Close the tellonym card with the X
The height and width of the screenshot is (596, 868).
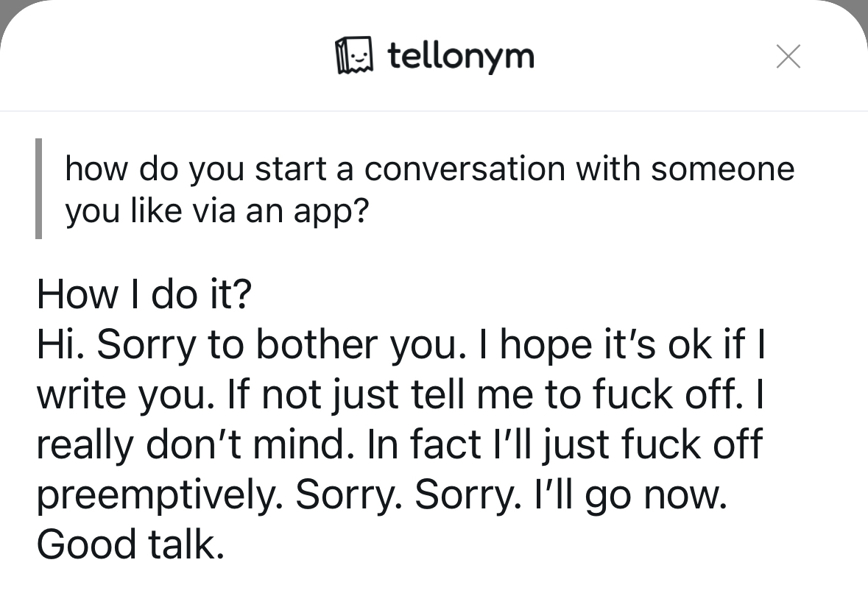pyautogui.click(x=788, y=57)
